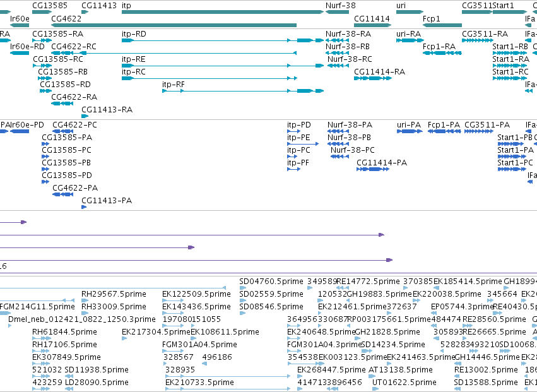Click EST EK217304.5prime
This screenshot has height=392, width=537.
(x=156, y=333)
